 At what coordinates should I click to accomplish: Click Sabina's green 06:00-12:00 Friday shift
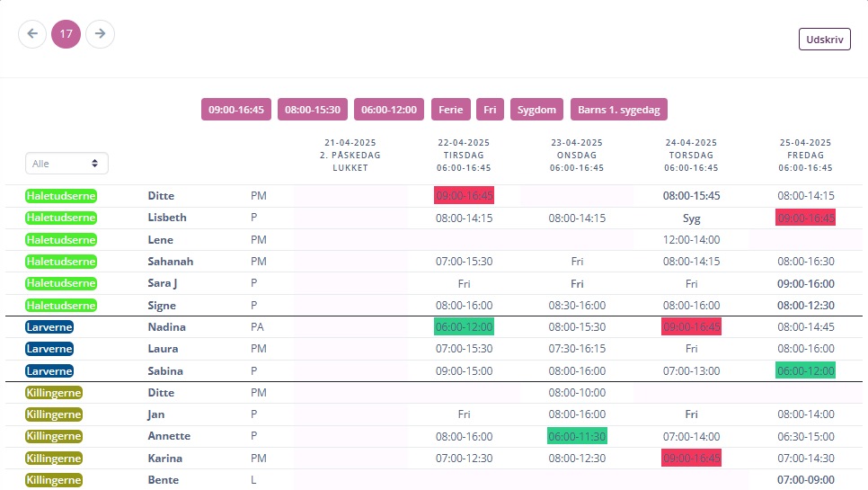tap(805, 370)
